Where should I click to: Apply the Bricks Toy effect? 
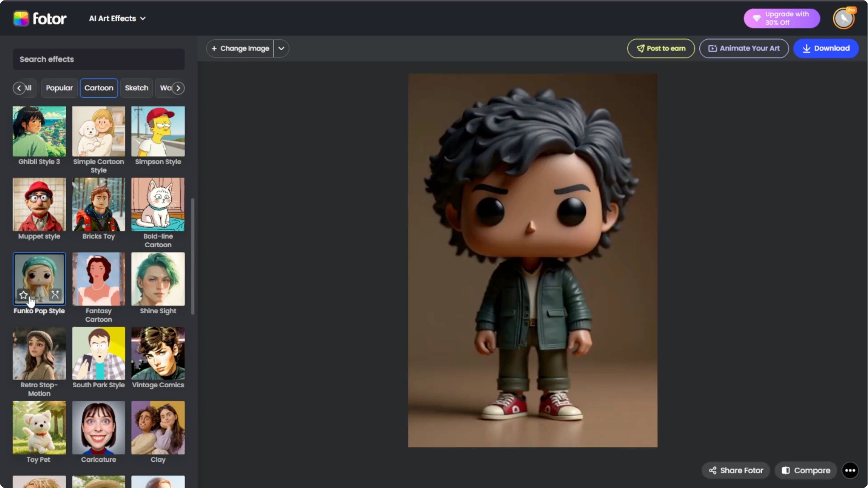(99, 204)
